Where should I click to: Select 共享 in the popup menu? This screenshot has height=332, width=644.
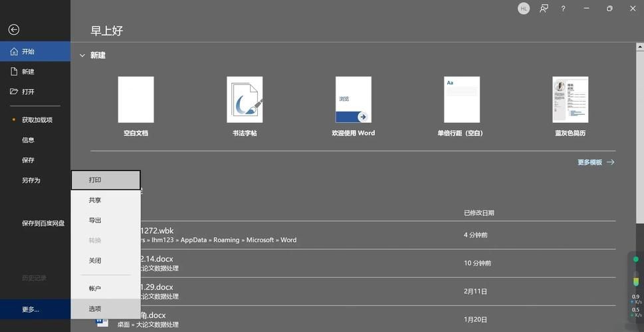[x=106, y=201]
